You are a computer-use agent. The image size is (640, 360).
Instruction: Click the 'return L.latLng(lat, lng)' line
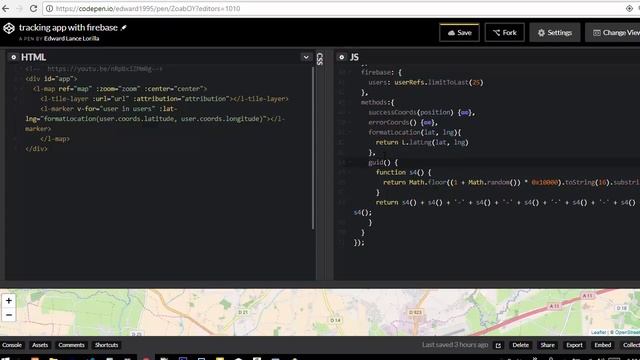pos(422,142)
